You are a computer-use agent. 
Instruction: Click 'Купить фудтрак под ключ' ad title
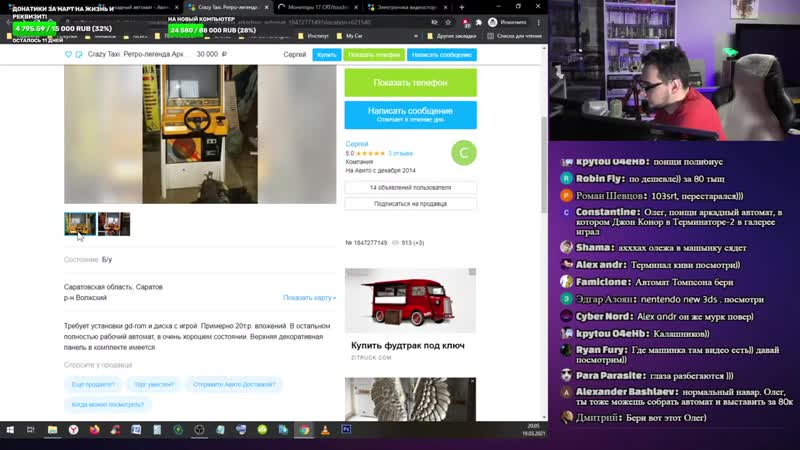coord(408,345)
